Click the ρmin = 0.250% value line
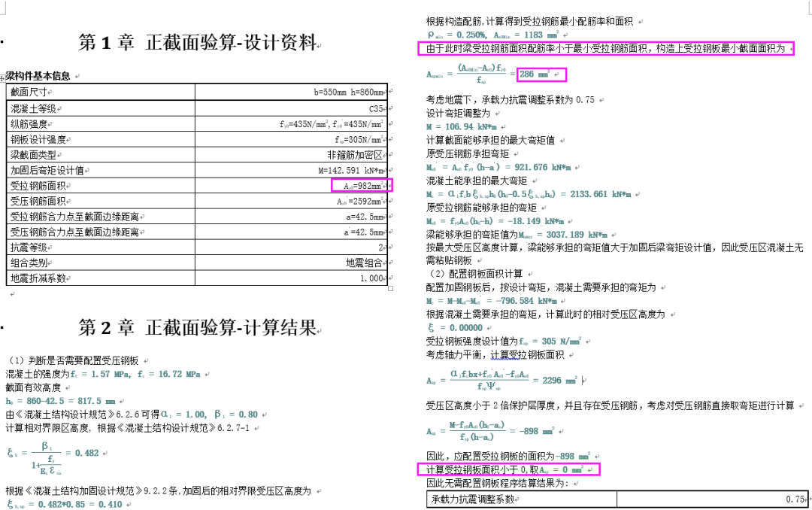This screenshot has width=812, height=510. click(492, 35)
